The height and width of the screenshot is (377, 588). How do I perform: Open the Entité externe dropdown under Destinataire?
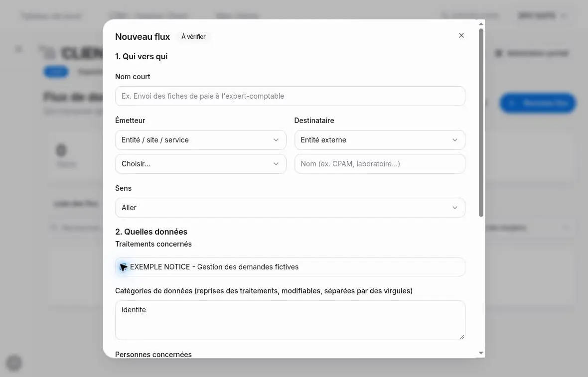coord(380,140)
